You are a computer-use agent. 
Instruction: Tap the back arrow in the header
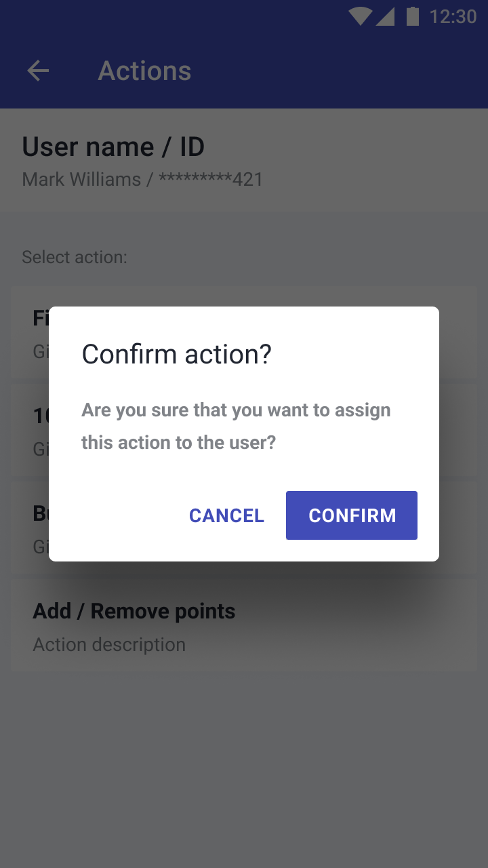click(38, 71)
